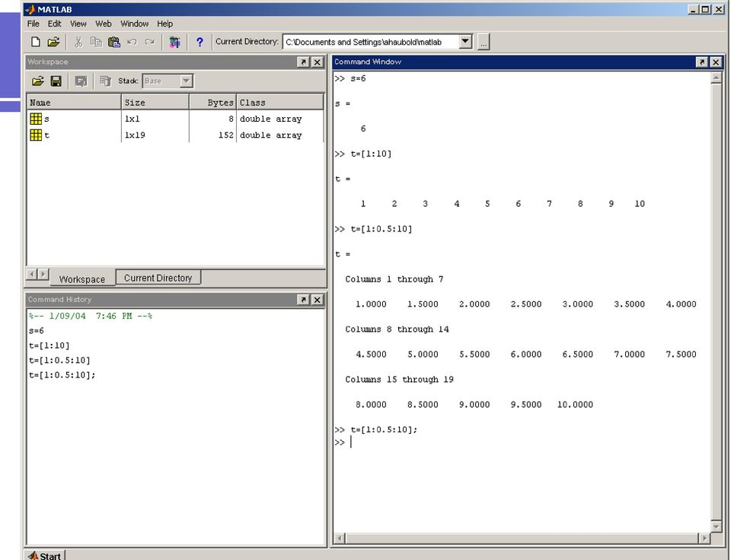731x560 pixels.
Task: Click the array icon for variable s
Action: [x=36, y=119]
